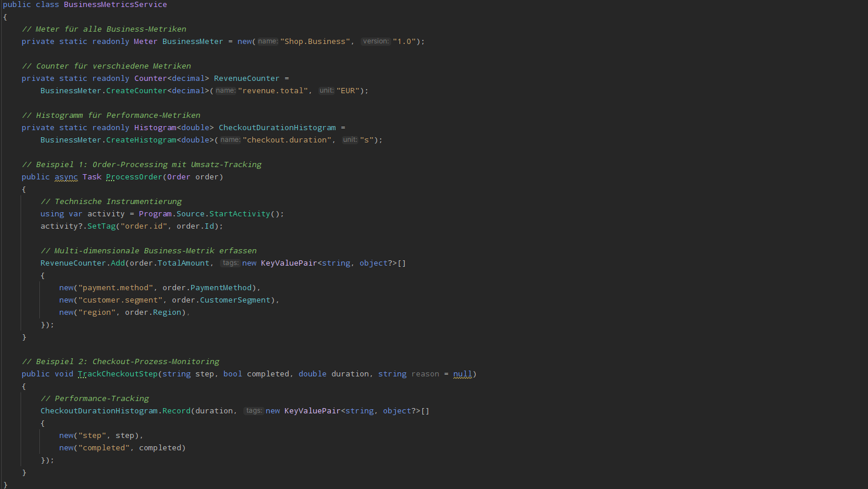
Task: Click the underlined null default value
Action: (462, 374)
